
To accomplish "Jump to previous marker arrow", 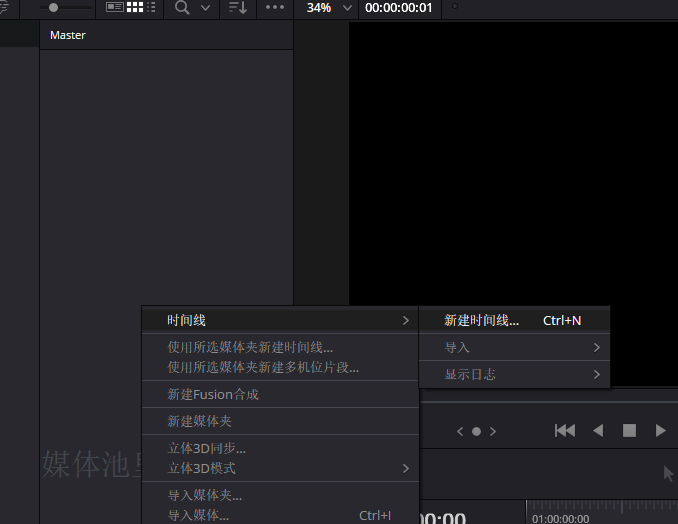I will pyautogui.click(x=460, y=432).
